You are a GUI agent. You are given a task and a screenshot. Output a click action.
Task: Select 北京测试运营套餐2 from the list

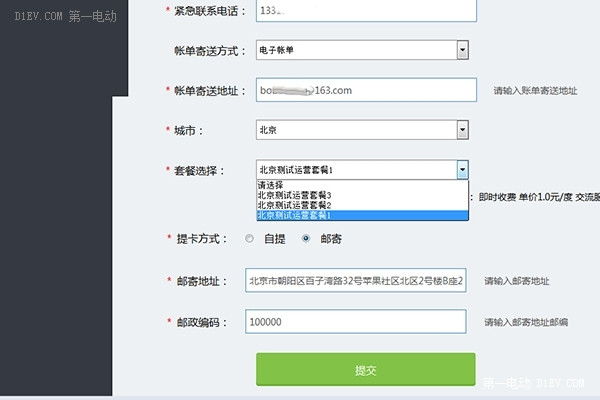click(362, 205)
